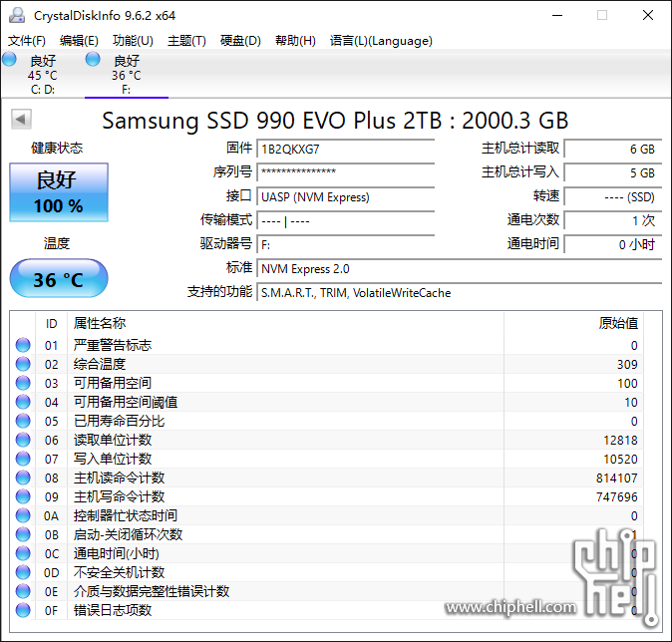Click the status orb for ID 05 已用寿命百分比
Viewport: 672px width, 642px height.
(x=23, y=421)
